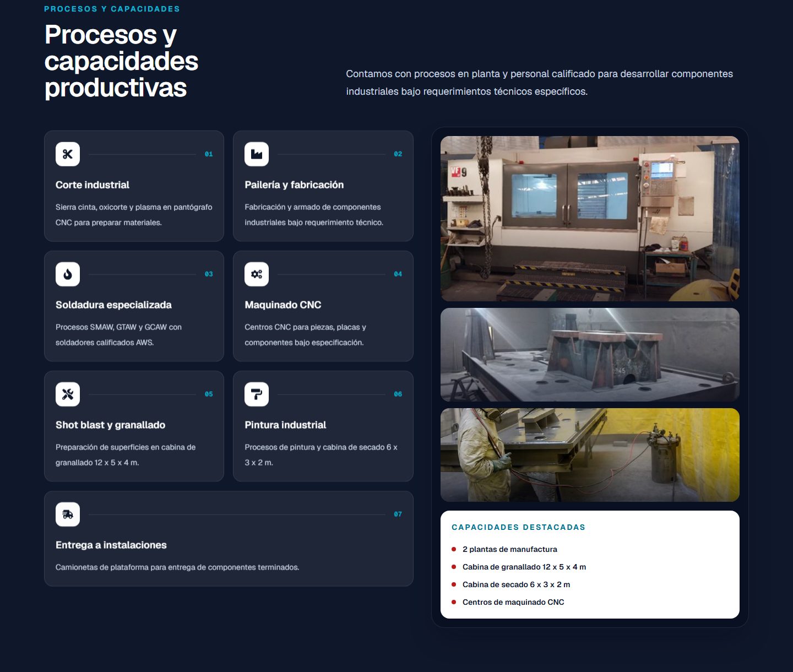
Task: Click the CAPACIDADES DESTACADAS heading
Action: [518, 527]
